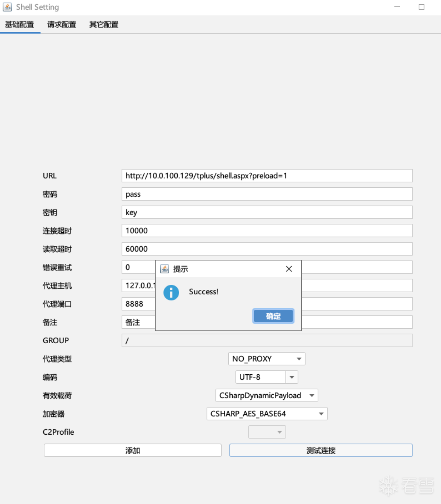Click the 读取超时 label
Viewport: 441px width, 504px height.
point(57,249)
